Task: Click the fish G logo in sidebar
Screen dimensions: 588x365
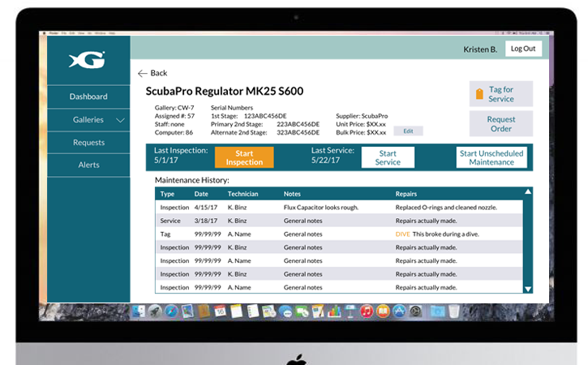Action: pos(88,60)
